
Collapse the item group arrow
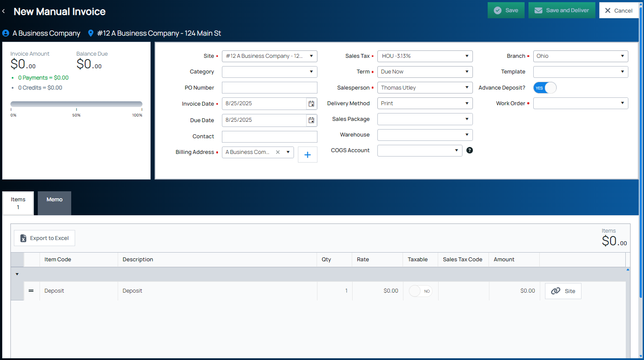[17, 274]
